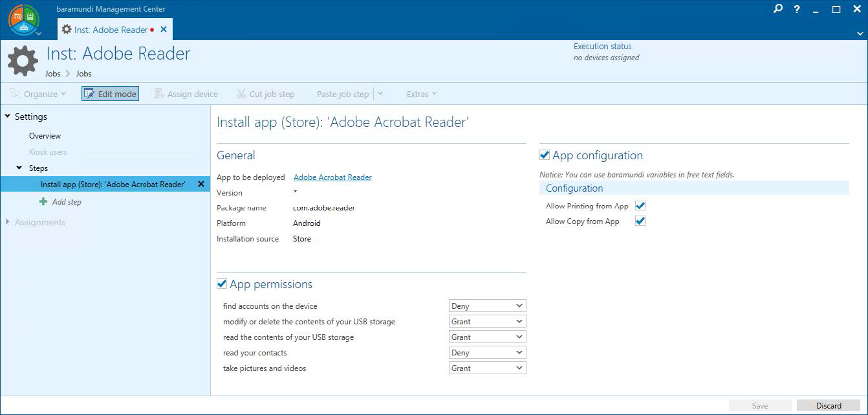Click the Configuration section header
This screenshot has height=415, width=868.
[x=694, y=188]
